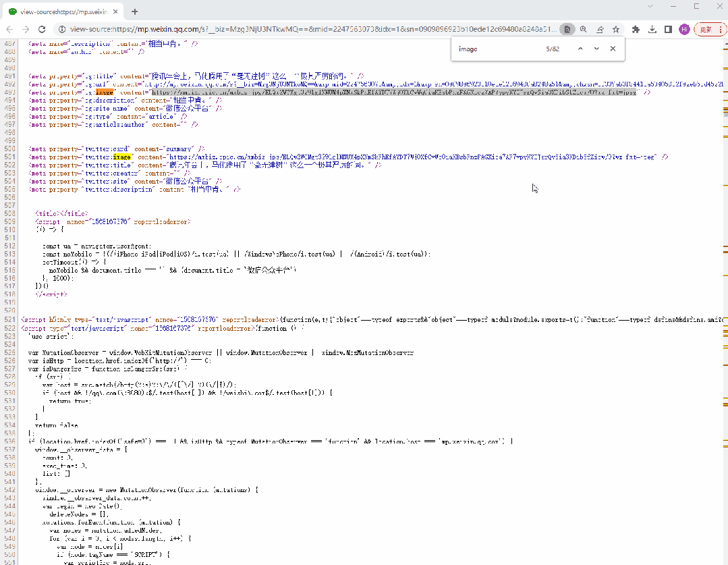Close the view-source tab

pos(115,11)
